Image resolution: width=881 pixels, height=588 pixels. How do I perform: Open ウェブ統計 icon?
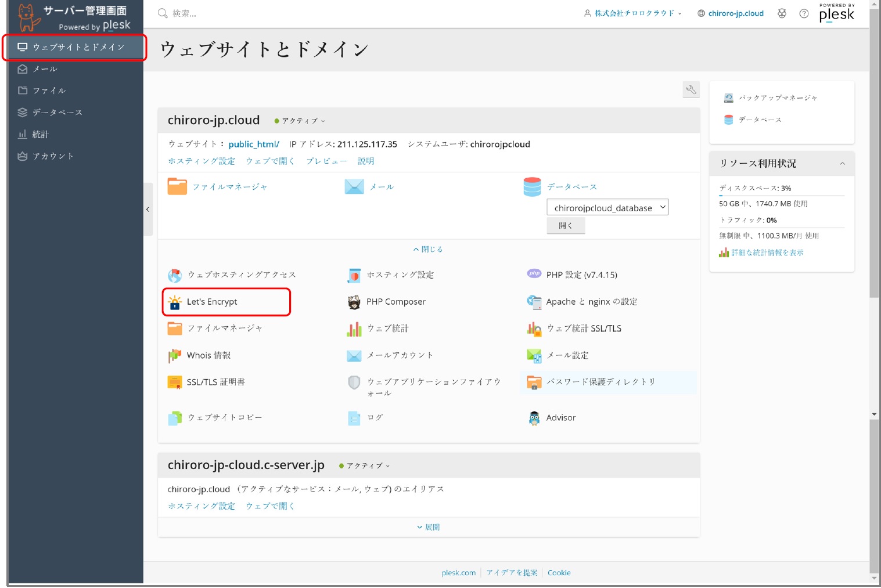(x=354, y=329)
